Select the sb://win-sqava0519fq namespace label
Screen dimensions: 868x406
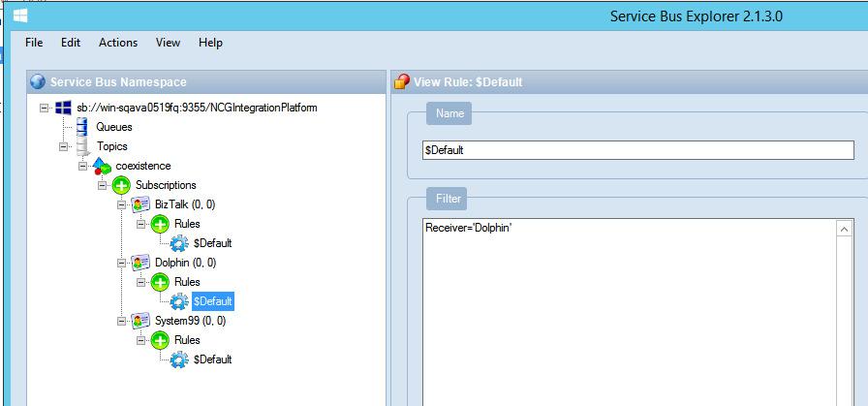click(x=197, y=108)
